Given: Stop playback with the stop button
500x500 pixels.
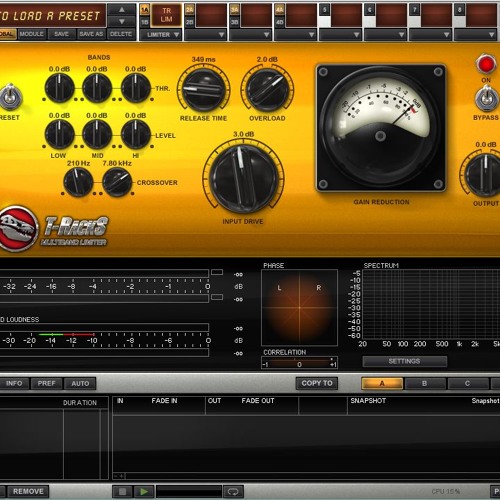Looking at the screenshot, I should click(x=122, y=491).
